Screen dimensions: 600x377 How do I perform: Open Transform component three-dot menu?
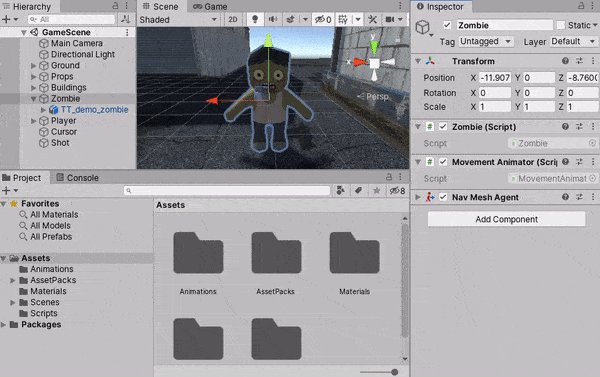593,61
